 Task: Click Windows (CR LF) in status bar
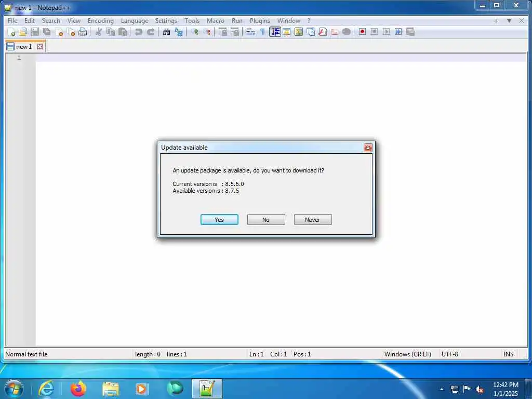click(x=407, y=354)
